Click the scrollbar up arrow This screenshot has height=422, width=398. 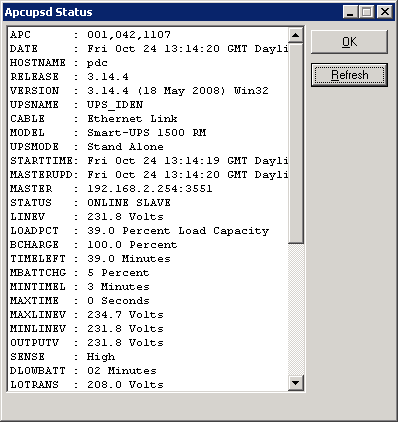coord(296,35)
